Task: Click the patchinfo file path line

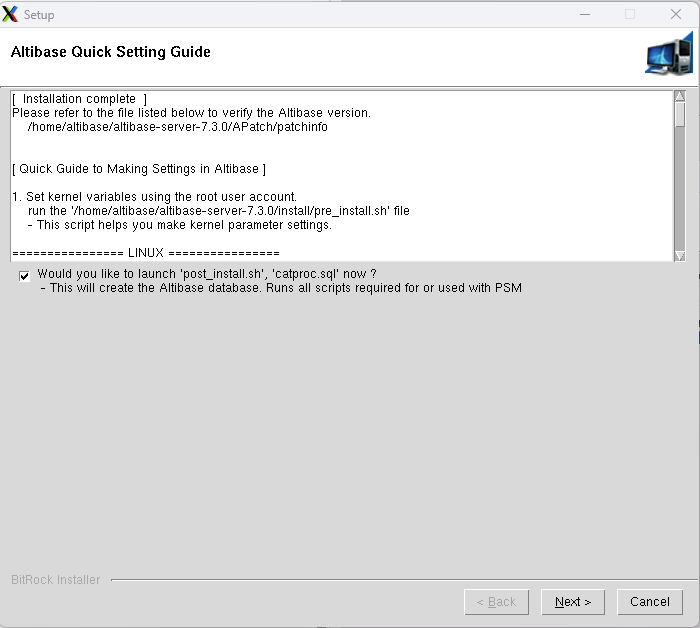Action: click(x=177, y=127)
